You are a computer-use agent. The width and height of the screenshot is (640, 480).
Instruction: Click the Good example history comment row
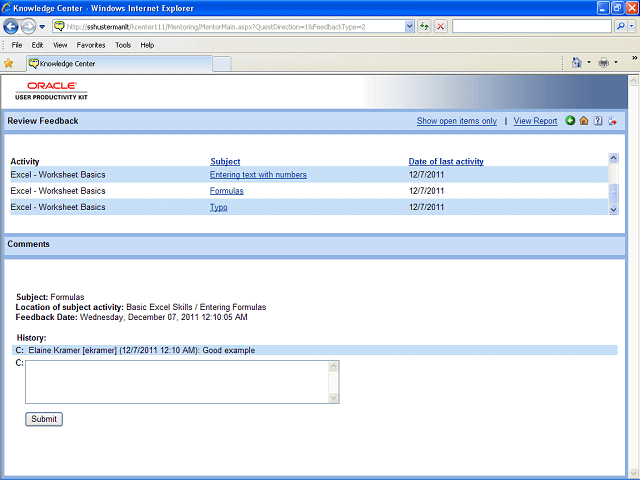pyautogui.click(x=315, y=350)
